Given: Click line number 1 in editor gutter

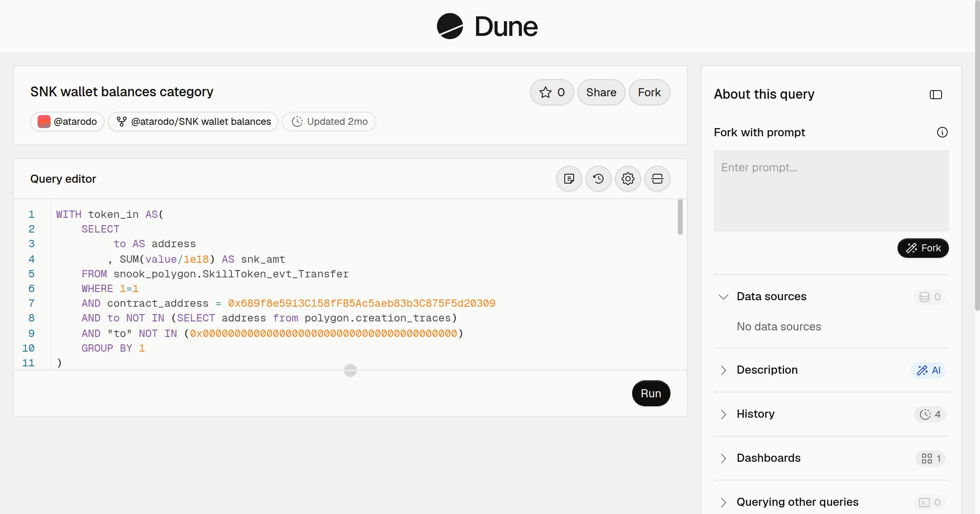Looking at the screenshot, I should click(x=31, y=215).
